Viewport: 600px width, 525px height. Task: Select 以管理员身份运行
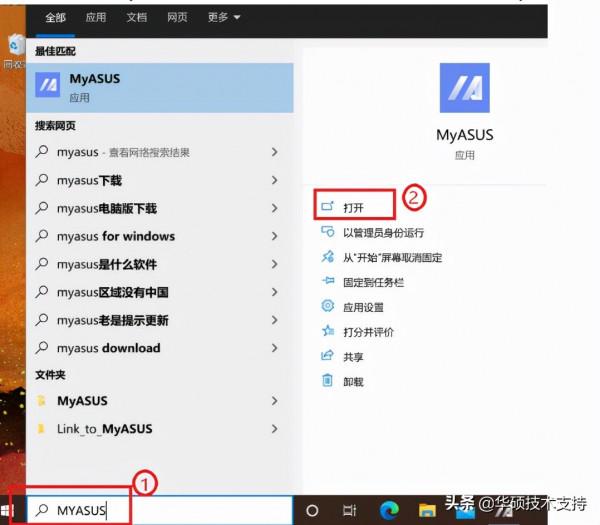[x=383, y=232]
